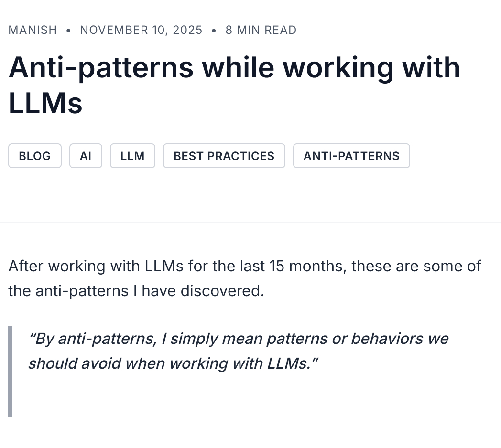Viewport: 501px width, 448px height.
Task: Open the BLOG tag
Action: click(34, 156)
